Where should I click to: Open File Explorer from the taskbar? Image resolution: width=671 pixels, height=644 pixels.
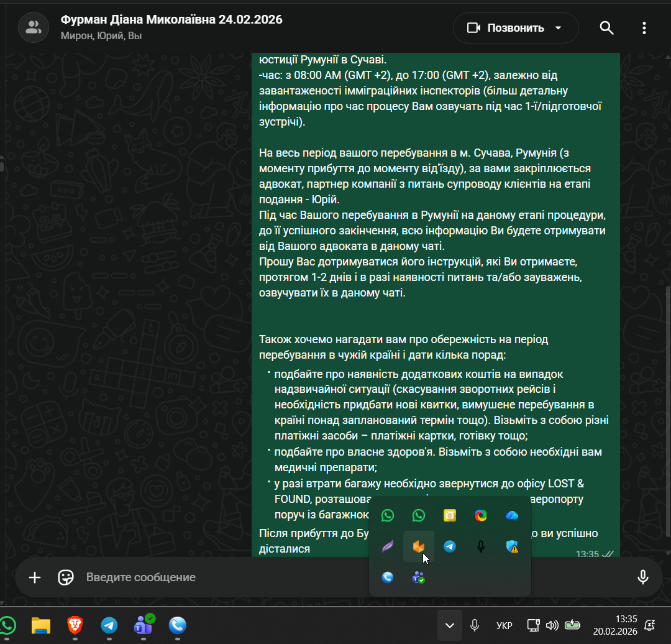coord(41,625)
